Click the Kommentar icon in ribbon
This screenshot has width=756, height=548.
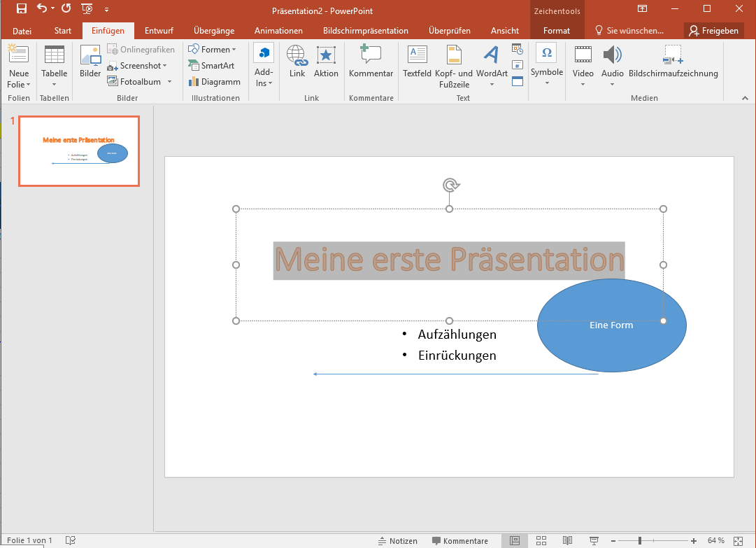click(x=371, y=62)
